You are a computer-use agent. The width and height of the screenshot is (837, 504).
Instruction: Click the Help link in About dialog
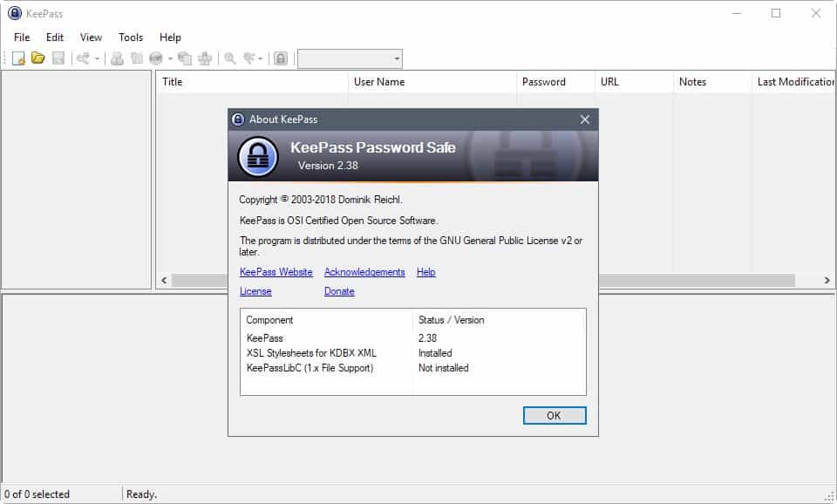(x=426, y=272)
